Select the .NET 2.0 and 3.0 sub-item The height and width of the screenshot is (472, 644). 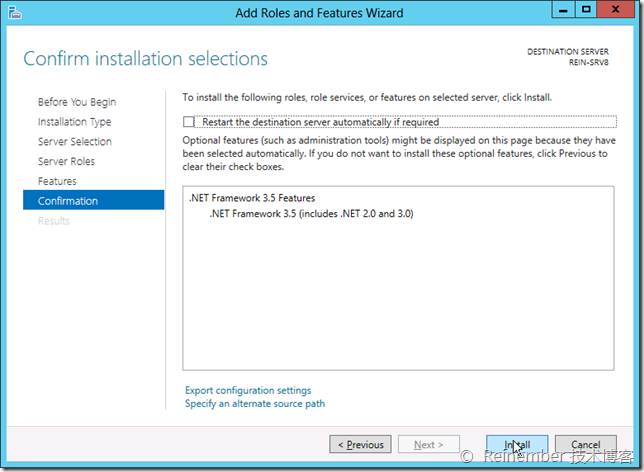311,213
